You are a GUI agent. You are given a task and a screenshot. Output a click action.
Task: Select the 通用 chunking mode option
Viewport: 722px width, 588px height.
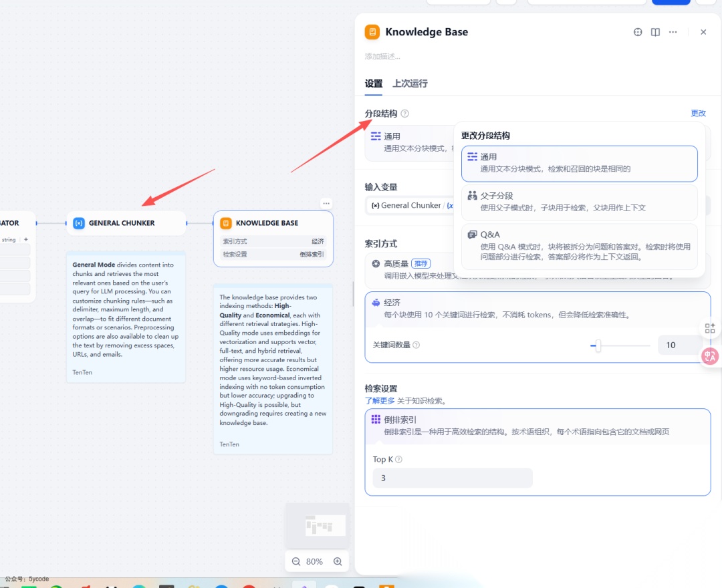click(x=579, y=163)
